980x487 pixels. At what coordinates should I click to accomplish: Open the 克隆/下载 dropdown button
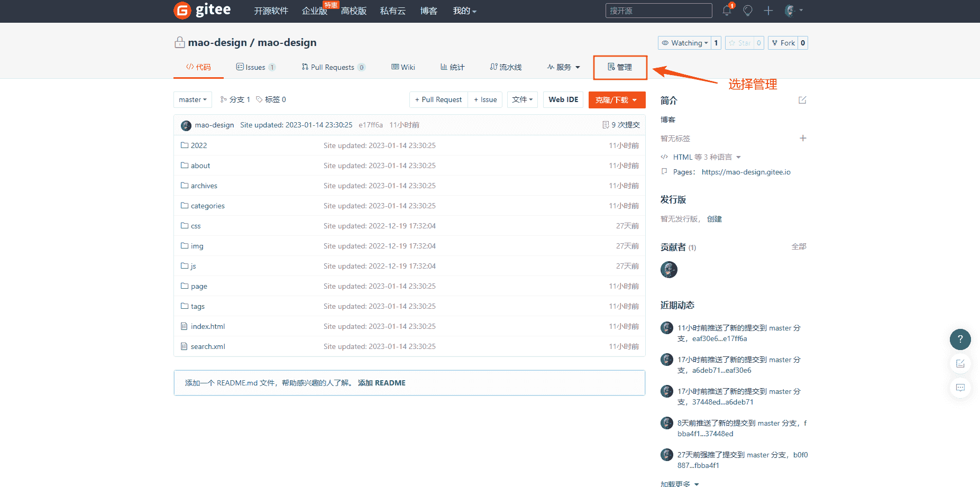click(x=616, y=100)
